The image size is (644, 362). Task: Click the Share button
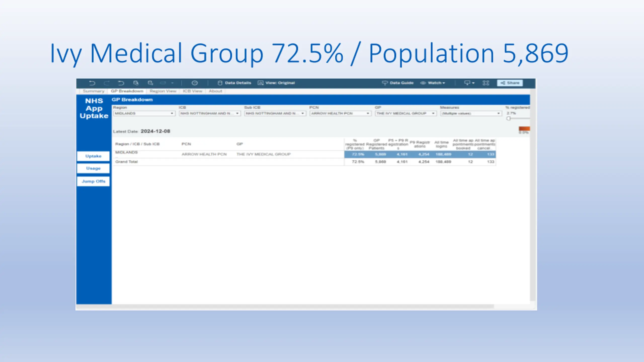[510, 83]
